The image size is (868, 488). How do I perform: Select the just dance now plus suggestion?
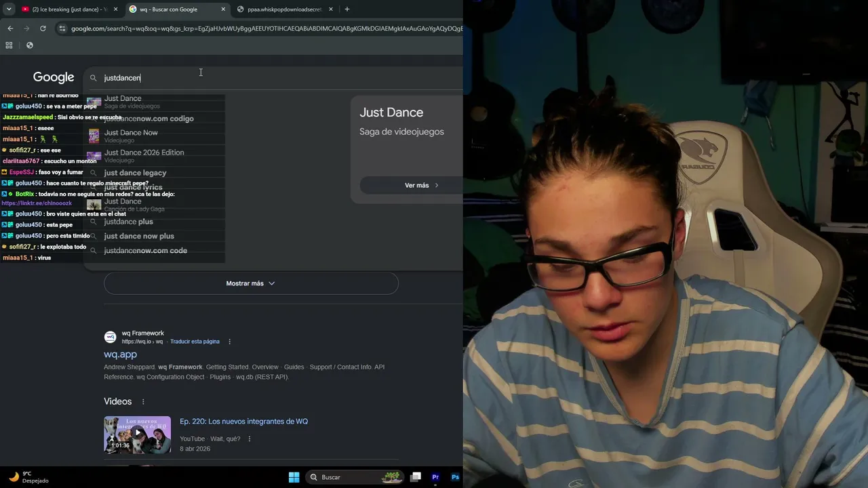155,236
